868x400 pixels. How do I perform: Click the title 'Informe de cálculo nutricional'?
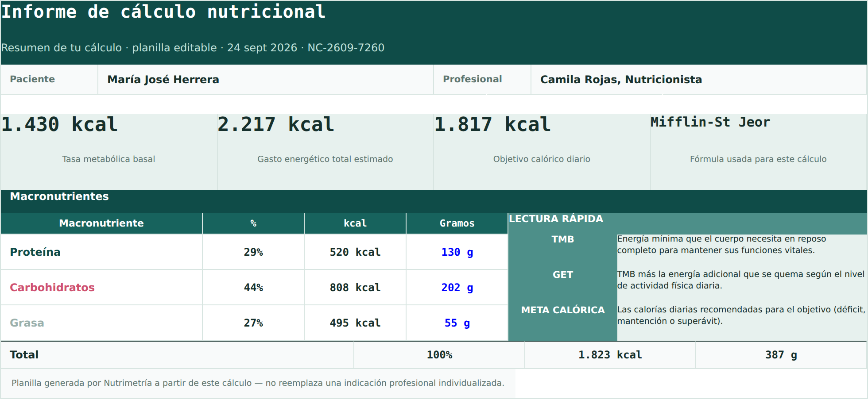pos(163,12)
